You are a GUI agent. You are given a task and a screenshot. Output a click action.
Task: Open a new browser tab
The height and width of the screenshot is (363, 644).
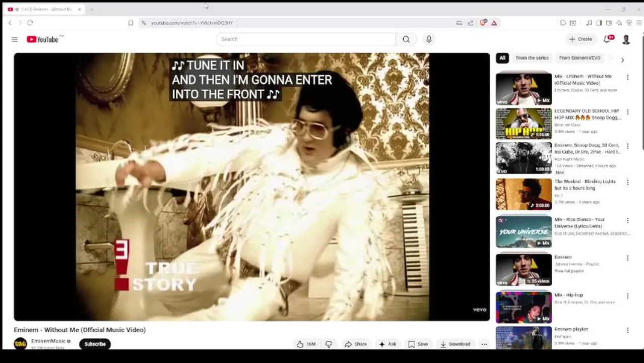(x=92, y=9)
